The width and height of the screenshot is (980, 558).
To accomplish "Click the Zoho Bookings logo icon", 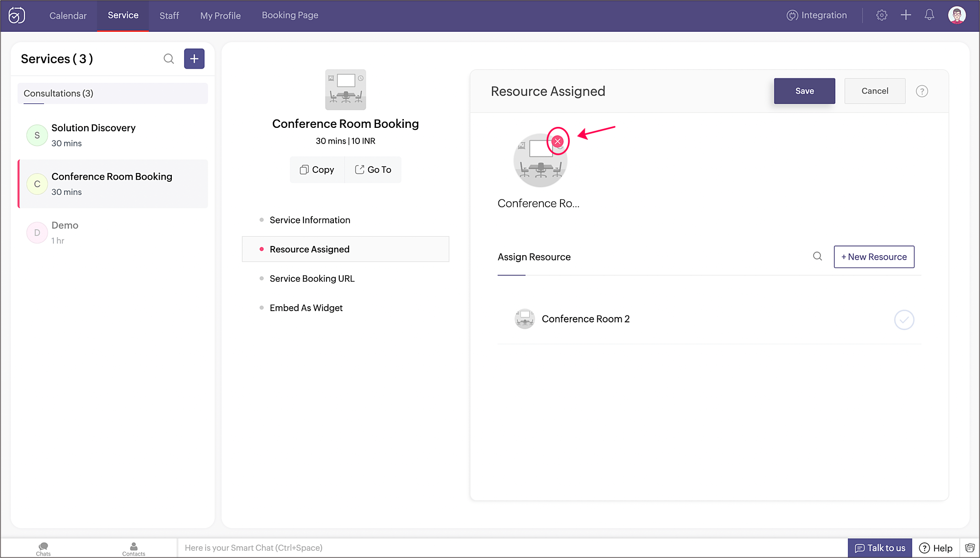I will pos(17,16).
